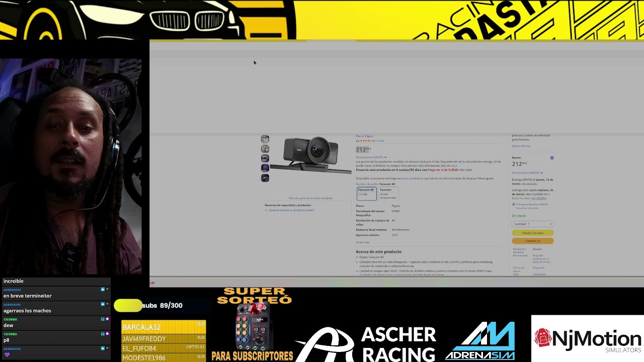The image size is (644, 362).
Task: Open the (1.518) reviews count link
Action: (x=379, y=141)
